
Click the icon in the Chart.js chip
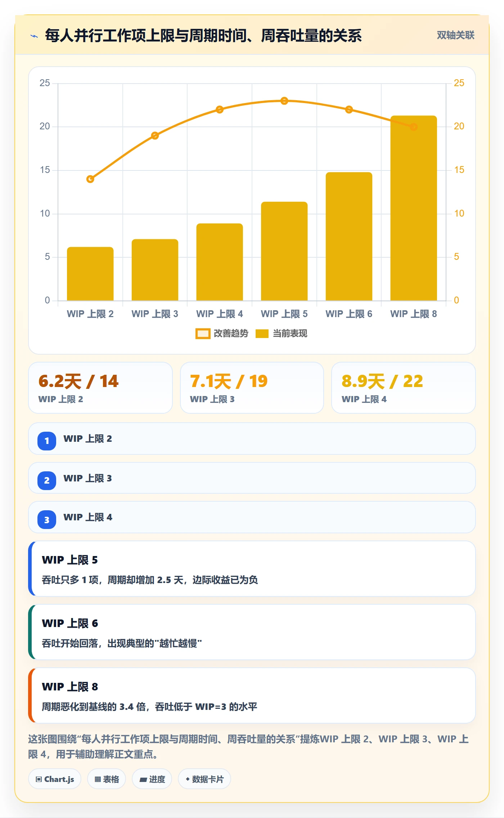[x=39, y=779]
